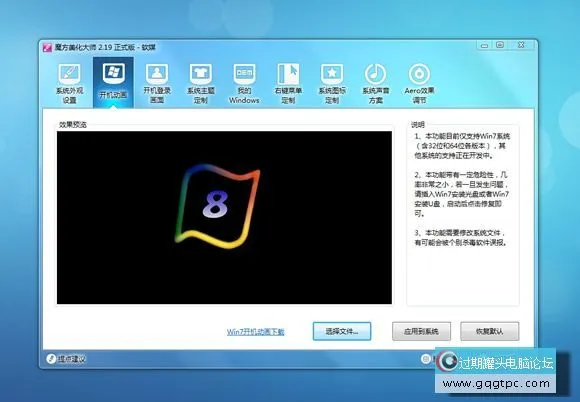Click the 应用到系统 apply button
This screenshot has width=580, height=402.
421,331
